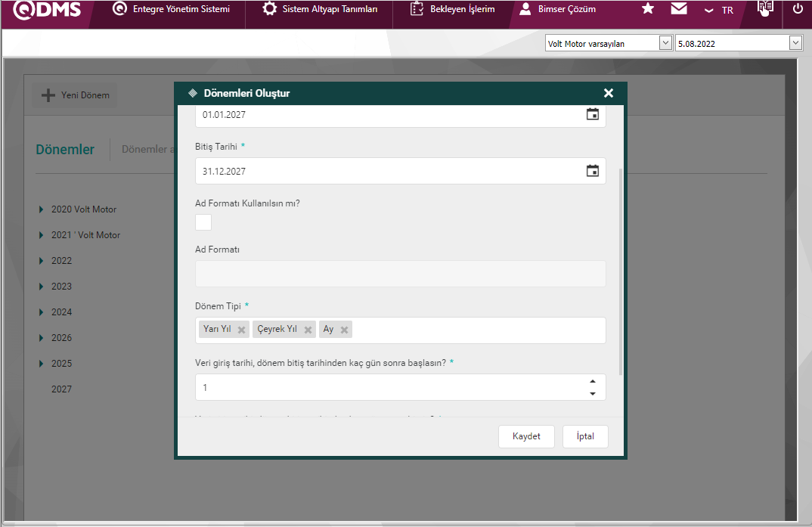Click the Ad Formatı text field
The width and height of the screenshot is (812, 527).
(400, 274)
